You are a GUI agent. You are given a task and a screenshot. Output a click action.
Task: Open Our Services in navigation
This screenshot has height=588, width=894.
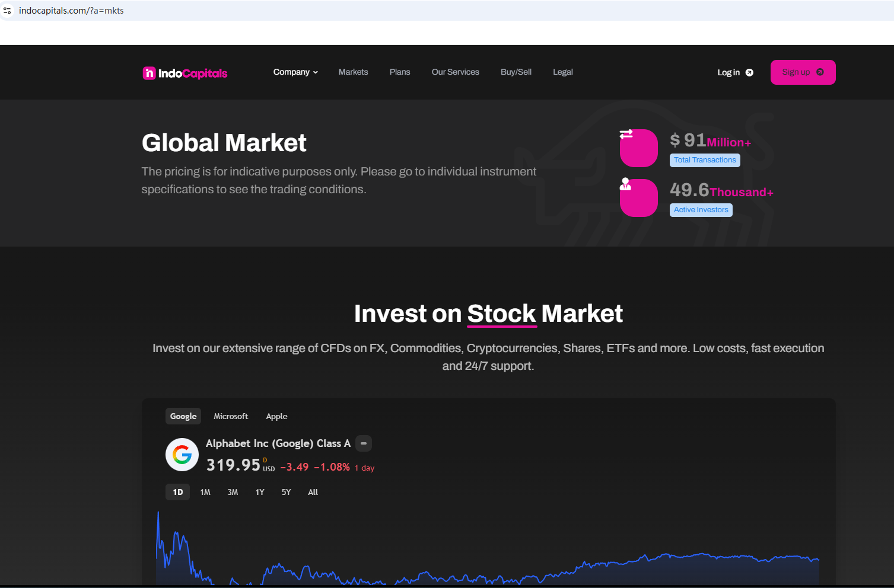tap(455, 72)
